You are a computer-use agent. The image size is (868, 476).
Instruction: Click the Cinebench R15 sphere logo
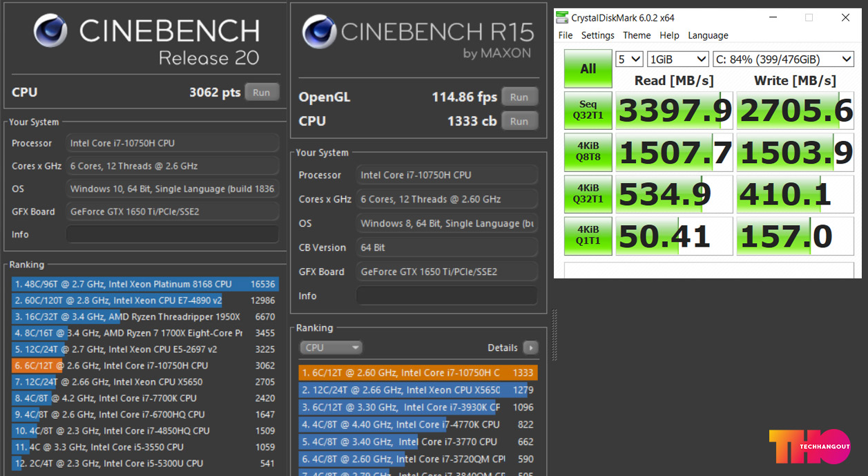pyautogui.click(x=318, y=32)
